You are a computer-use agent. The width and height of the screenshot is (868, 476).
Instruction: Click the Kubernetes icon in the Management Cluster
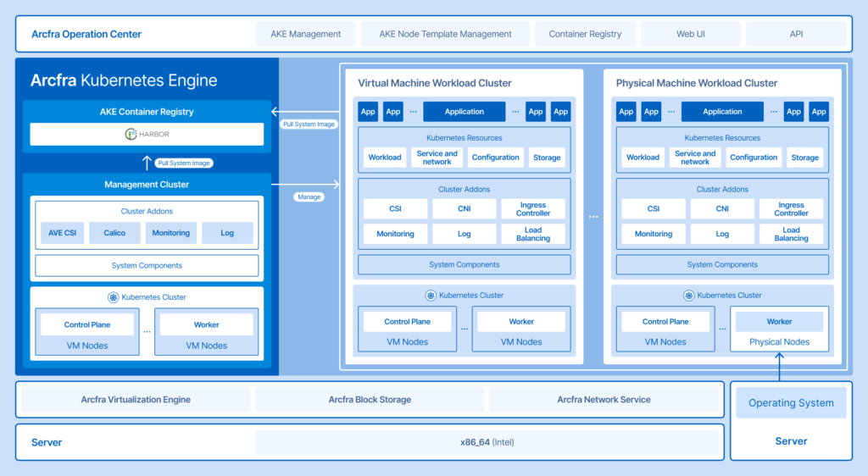[114, 297]
